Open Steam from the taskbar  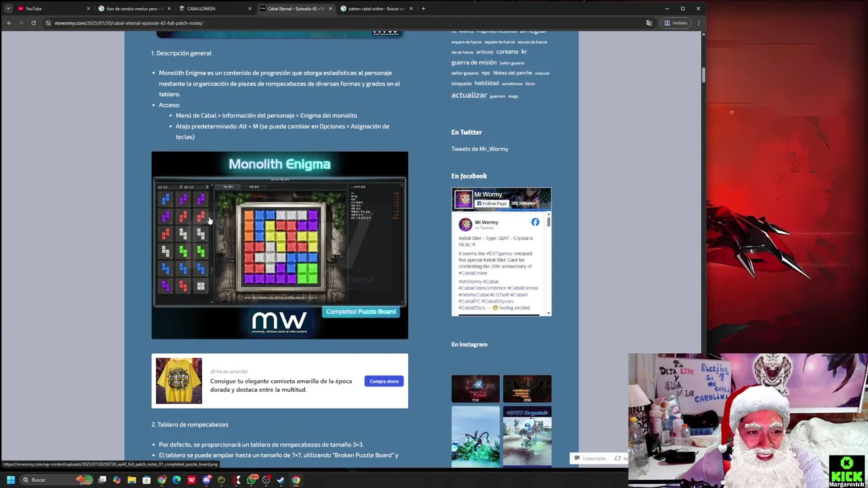(x=281, y=480)
